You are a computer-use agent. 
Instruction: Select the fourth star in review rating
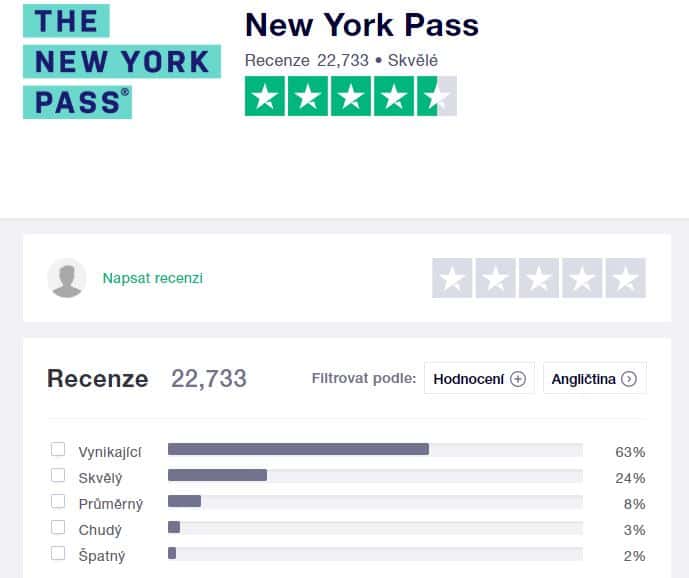click(x=582, y=278)
